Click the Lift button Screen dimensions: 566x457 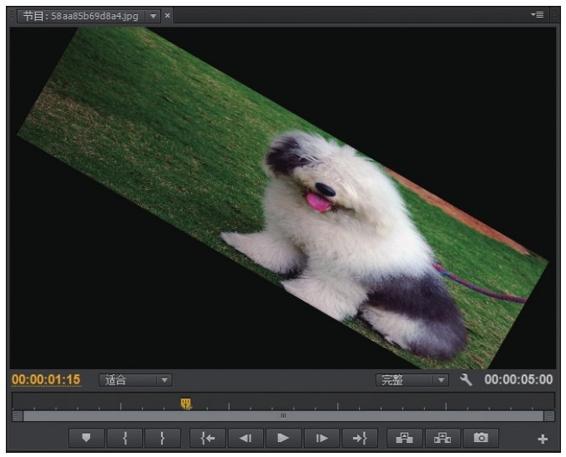pos(404,438)
